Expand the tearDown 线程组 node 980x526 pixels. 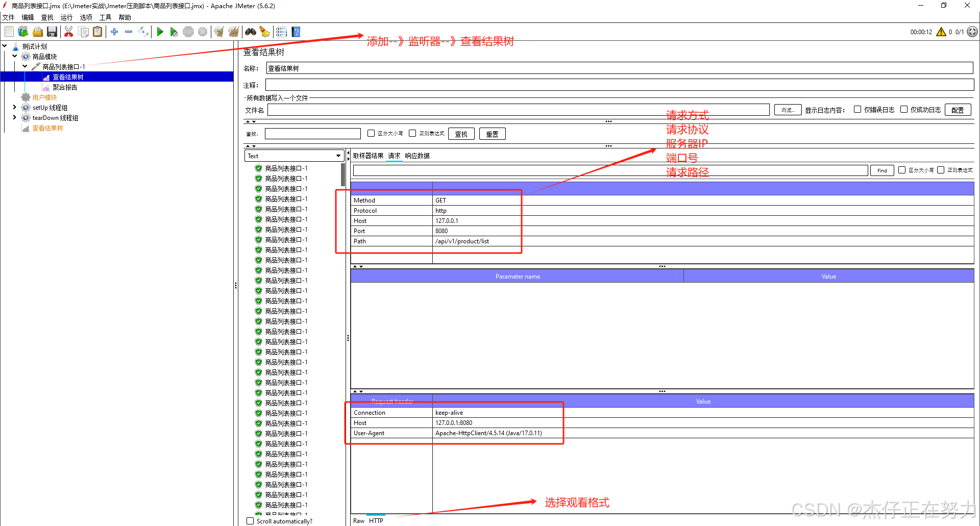point(15,117)
